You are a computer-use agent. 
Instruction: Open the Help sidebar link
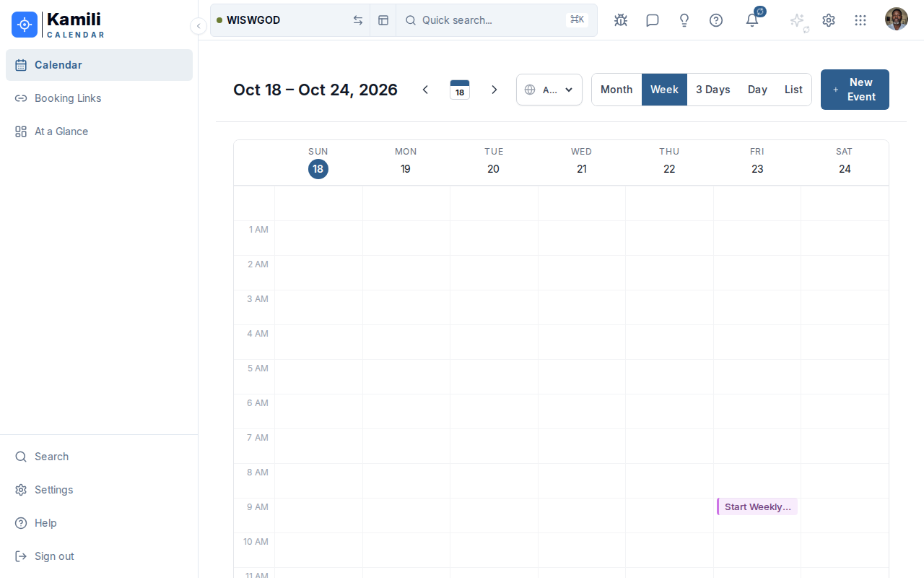click(x=99, y=523)
